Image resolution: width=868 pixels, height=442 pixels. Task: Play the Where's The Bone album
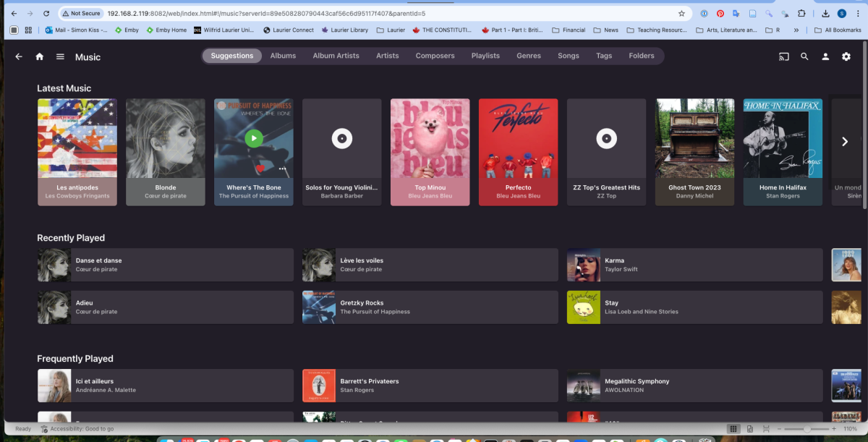point(254,138)
